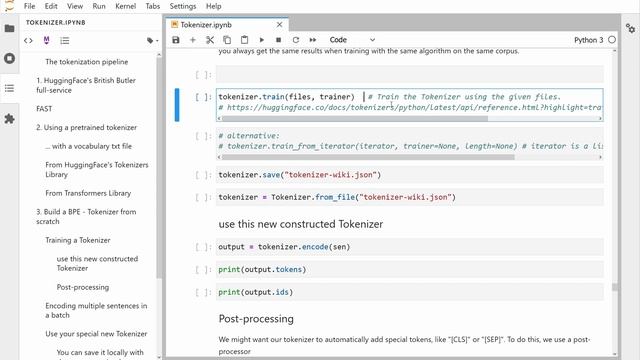The image size is (640, 360).
Task: Click the print(output.tokens) cell
Action: [x=409, y=269]
